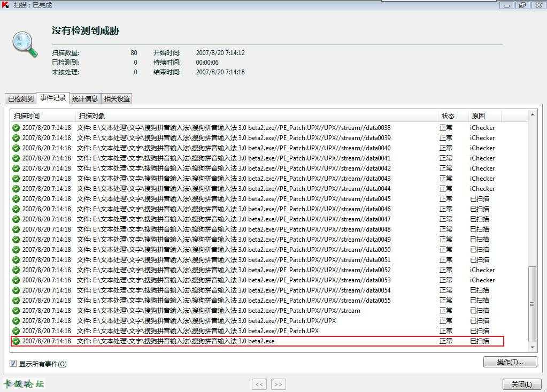Image resolution: width=547 pixels, height=392 pixels.
Task: Click green check icon of data0053 row
Action: (x=16, y=280)
